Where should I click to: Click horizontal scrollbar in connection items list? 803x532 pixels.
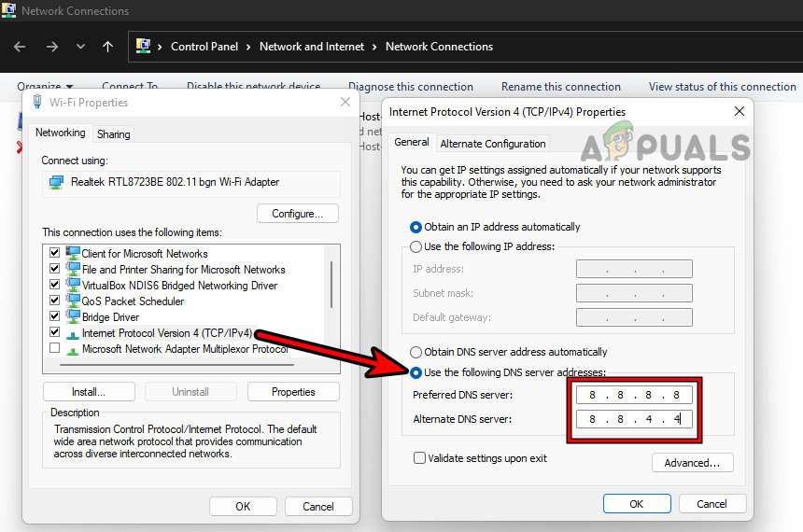click(176, 365)
